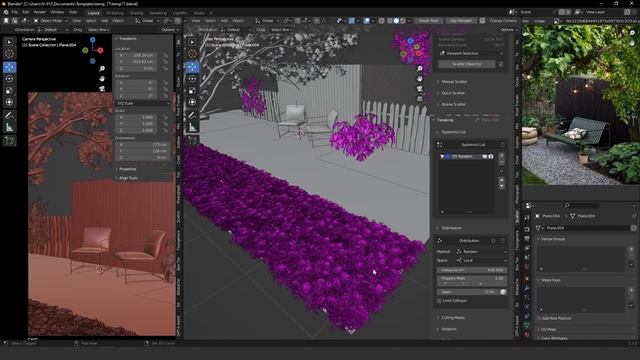Switch to Rendering workspace tab

click(x=158, y=13)
